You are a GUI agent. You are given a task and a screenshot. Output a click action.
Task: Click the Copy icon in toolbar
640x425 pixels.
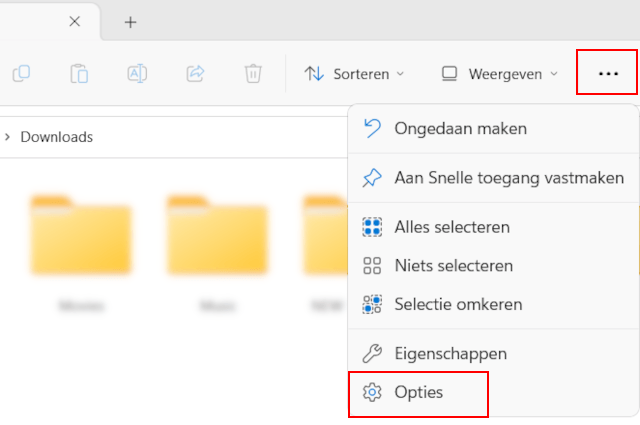[x=22, y=73]
